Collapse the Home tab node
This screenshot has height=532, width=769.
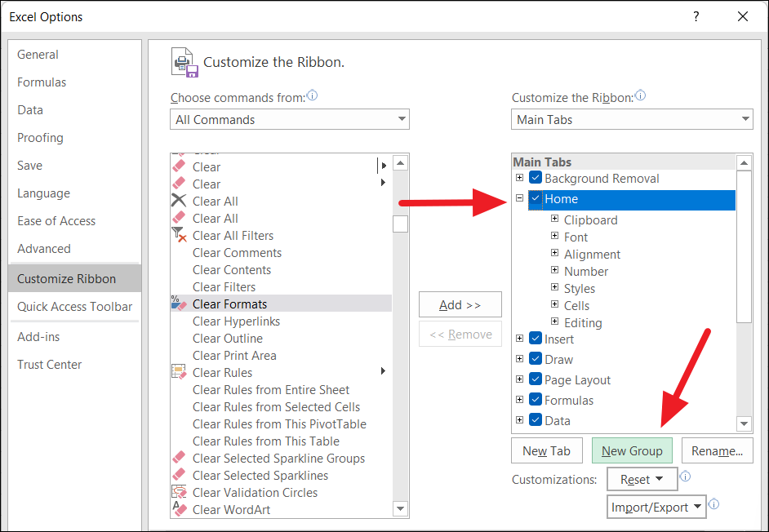point(519,198)
